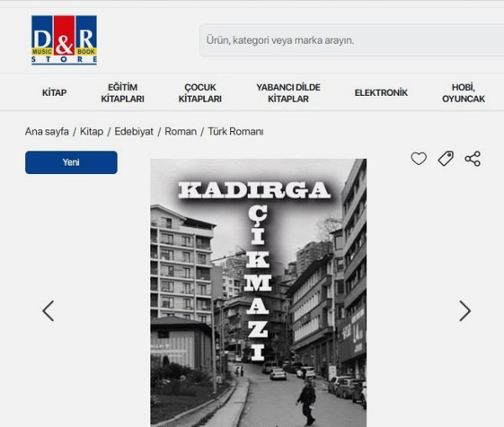Go to Roman breadcrumb link
The width and height of the screenshot is (504, 427).
(181, 131)
